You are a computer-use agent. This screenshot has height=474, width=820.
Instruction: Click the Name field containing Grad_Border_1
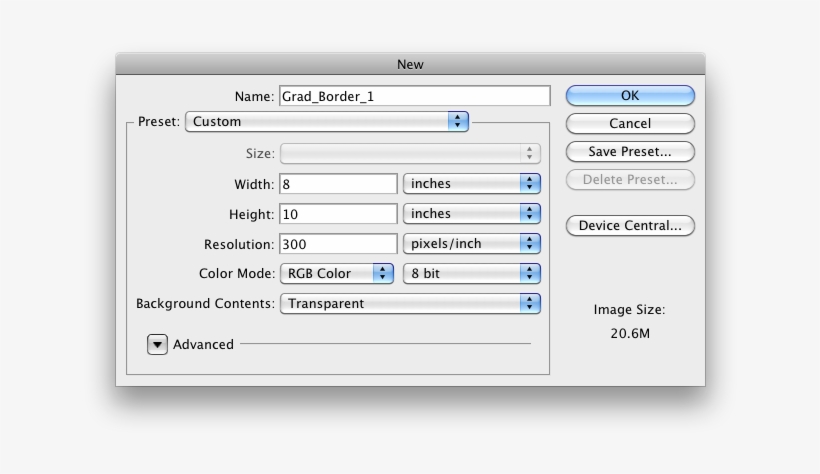(x=414, y=96)
